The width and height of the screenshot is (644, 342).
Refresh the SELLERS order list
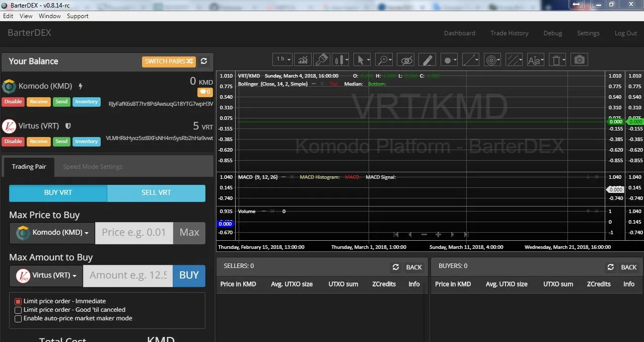point(396,267)
